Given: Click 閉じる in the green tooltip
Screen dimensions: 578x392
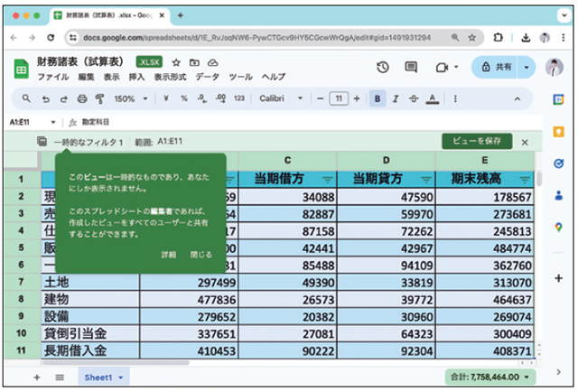Looking at the screenshot, I should (201, 255).
